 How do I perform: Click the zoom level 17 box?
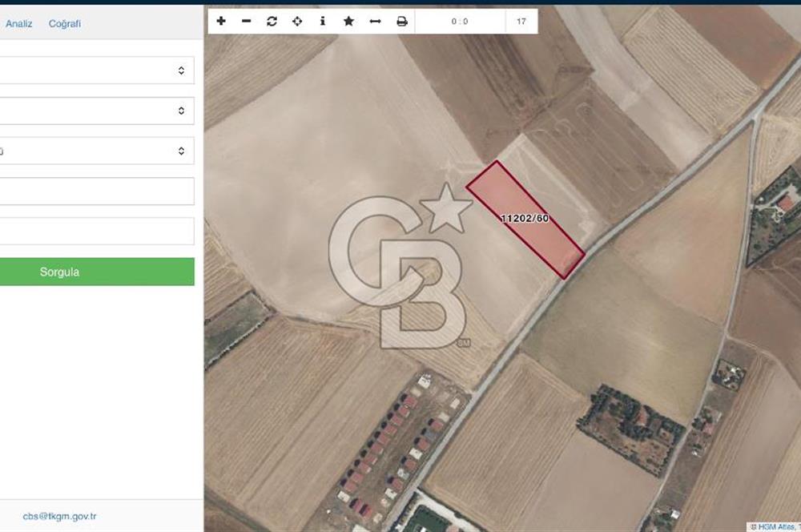tap(521, 22)
